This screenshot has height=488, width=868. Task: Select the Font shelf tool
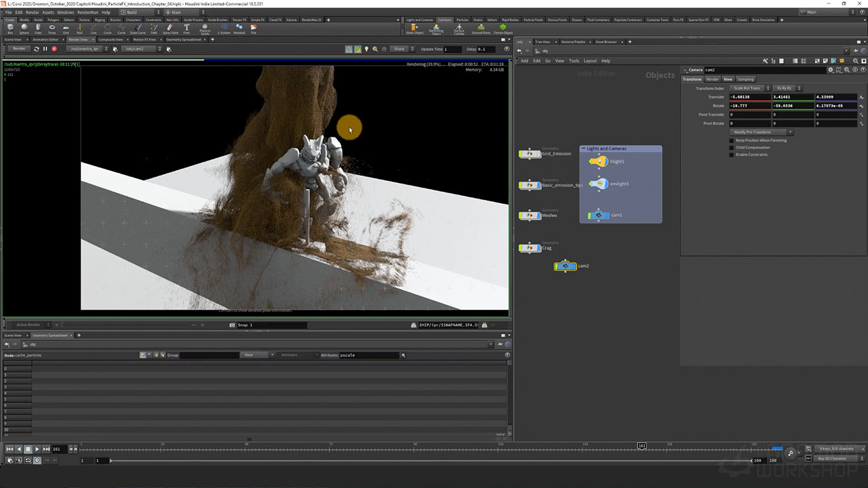186,28
